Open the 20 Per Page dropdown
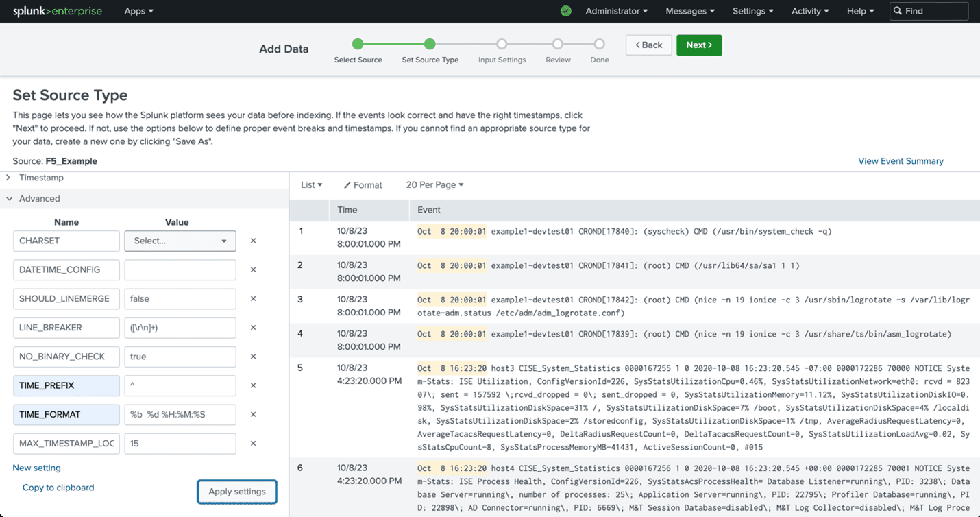The height and width of the screenshot is (517, 980). coord(434,185)
